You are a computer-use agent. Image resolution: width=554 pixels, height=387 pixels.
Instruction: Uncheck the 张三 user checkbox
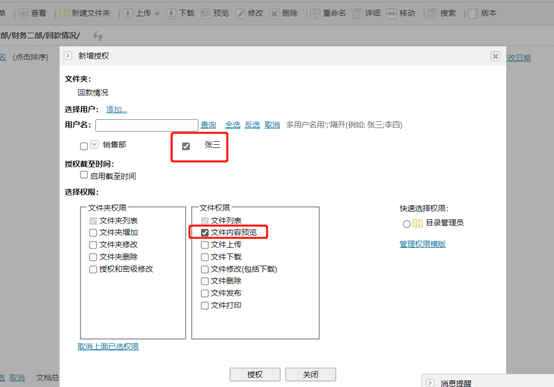pos(186,146)
